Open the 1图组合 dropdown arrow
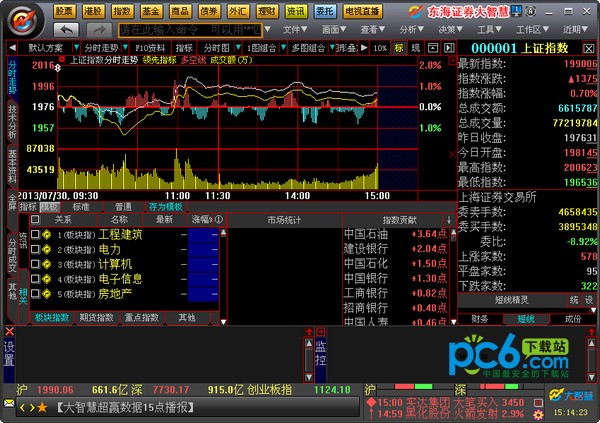600x423 pixels. [284, 48]
